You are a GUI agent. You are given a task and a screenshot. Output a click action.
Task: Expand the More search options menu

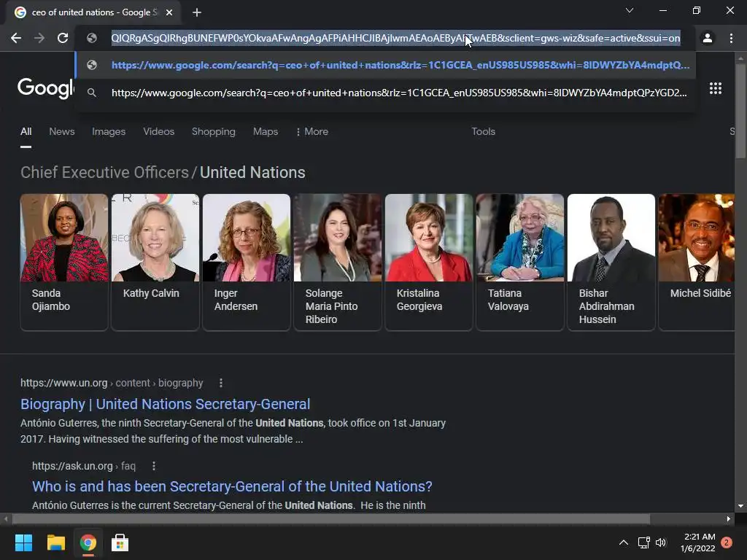[x=312, y=131]
